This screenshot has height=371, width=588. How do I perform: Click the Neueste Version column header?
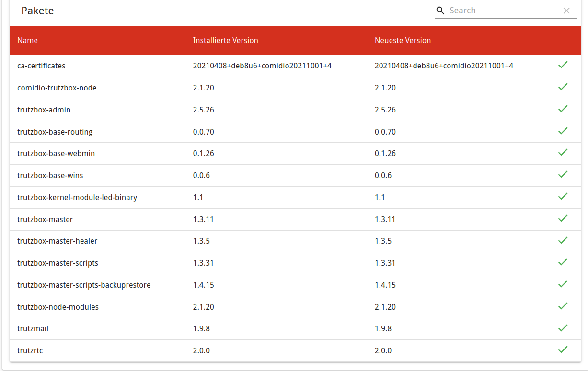403,41
